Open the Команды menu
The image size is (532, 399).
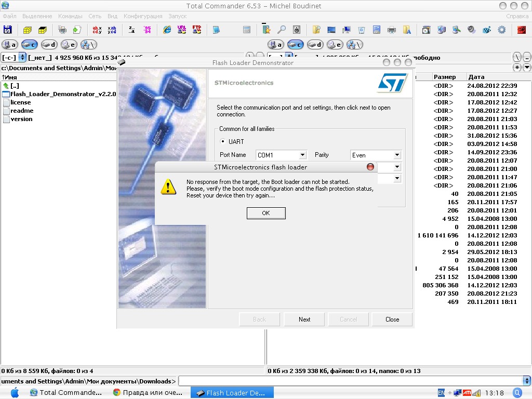click(x=70, y=16)
